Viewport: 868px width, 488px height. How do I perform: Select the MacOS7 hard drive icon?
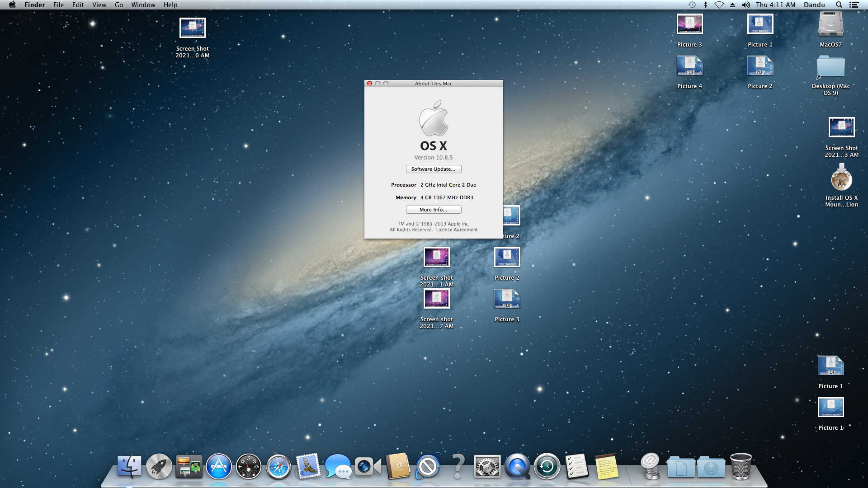pyautogui.click(x=830, y=24)
